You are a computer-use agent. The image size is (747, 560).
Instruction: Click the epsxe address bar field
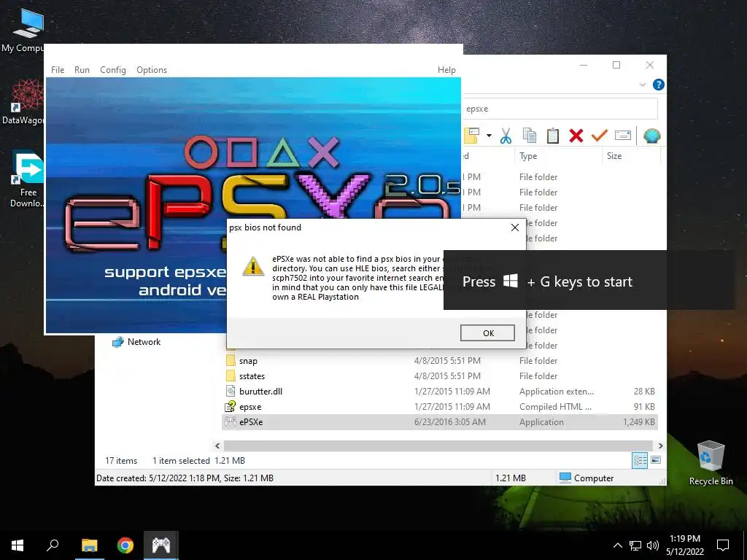560,109
